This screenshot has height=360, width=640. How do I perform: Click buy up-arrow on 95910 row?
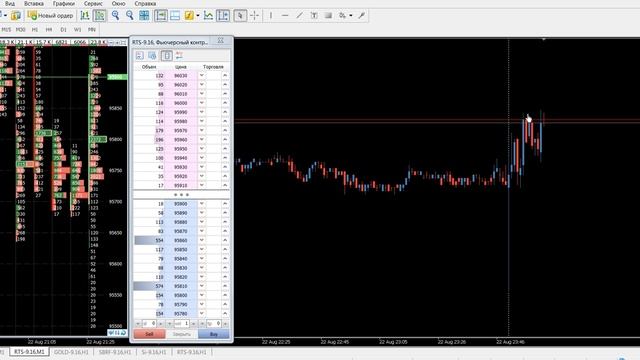(x=225, y=185)
